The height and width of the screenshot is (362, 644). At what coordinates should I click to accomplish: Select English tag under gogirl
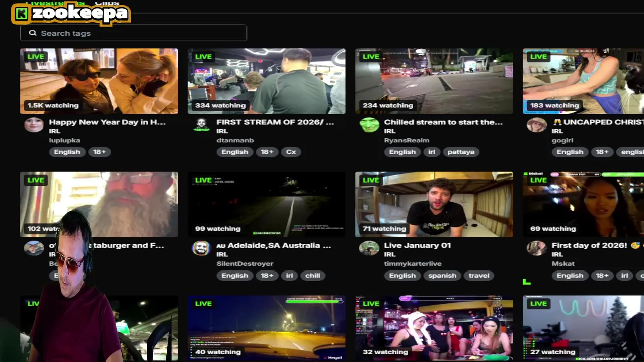(x=570, y=152)
